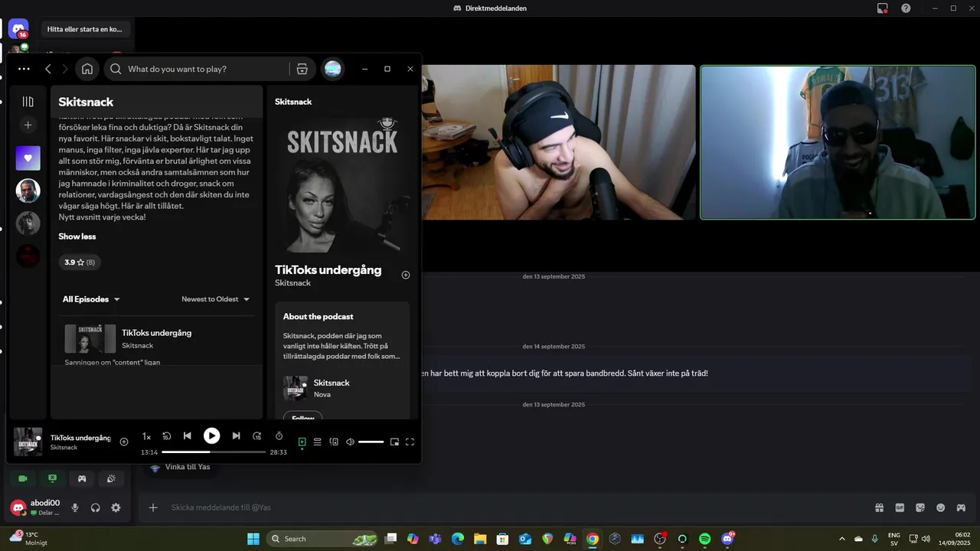980x551 pixels.
Task: Toggle Now Playing view panel
Action: pyautogui.click(x=302, y=442)
